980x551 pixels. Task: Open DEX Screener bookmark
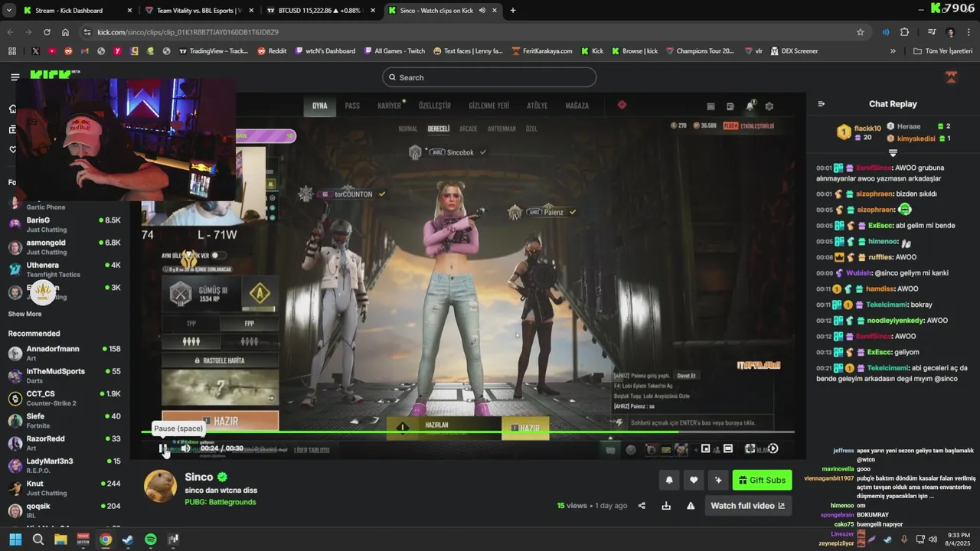click(x=795, y=51)
